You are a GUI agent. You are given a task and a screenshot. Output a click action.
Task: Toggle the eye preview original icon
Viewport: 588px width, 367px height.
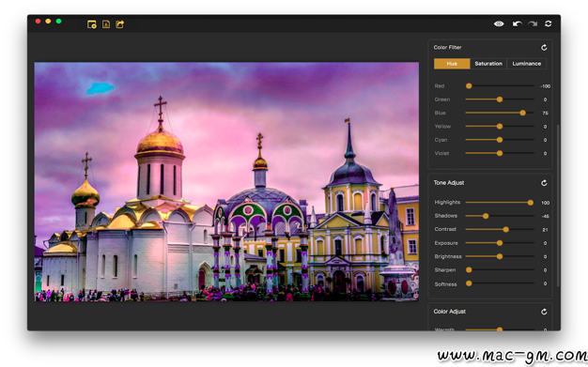click(x=499, y=24)
